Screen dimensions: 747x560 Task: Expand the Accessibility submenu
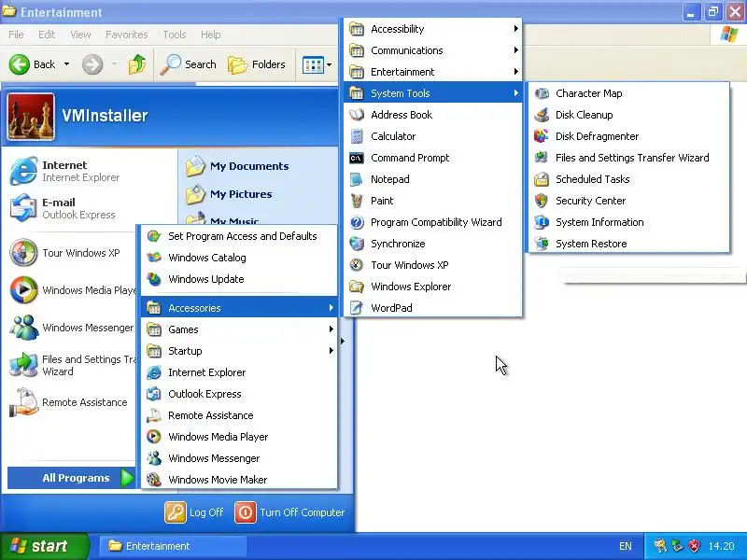(x=432, y=29)
